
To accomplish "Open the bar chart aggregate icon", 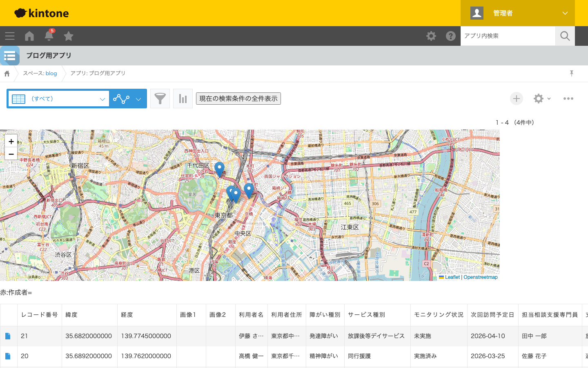I will (x=183, y=99).
